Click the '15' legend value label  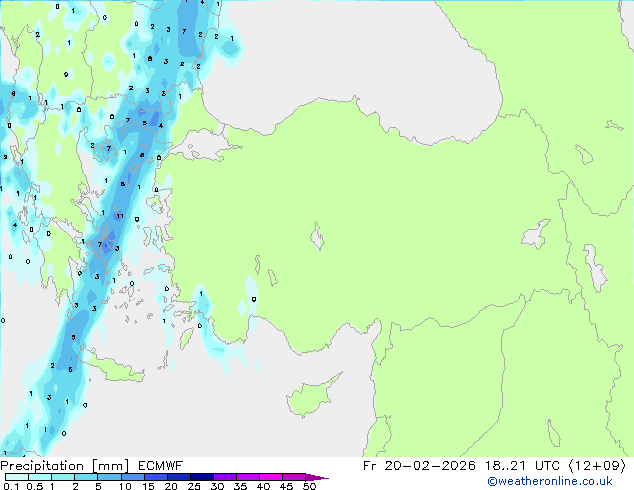pyautogui.click(x=148, y=486)
